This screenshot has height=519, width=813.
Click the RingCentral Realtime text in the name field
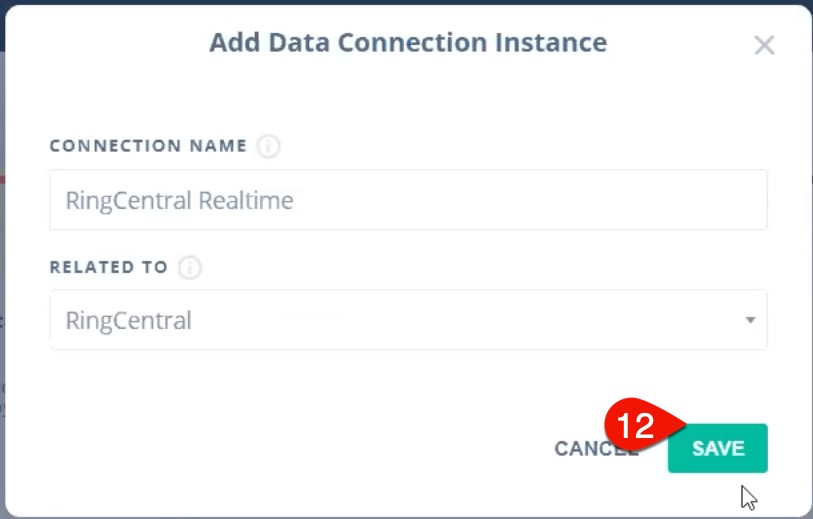[x=179, y=201]
